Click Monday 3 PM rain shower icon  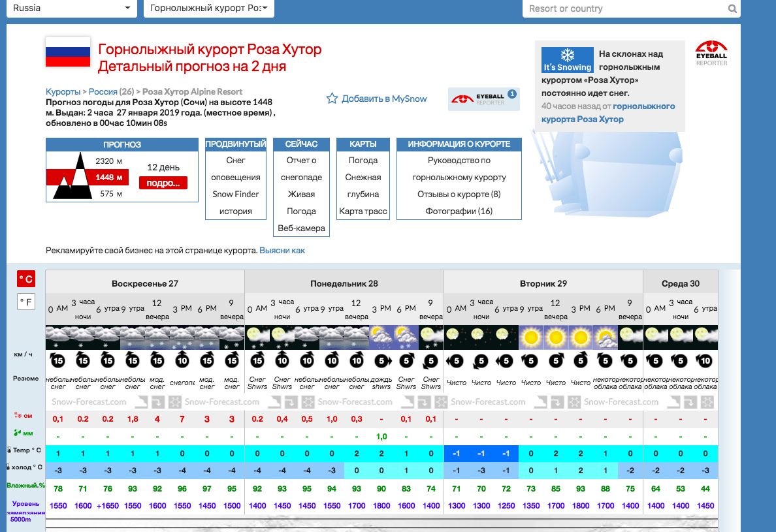click(381, 337)
